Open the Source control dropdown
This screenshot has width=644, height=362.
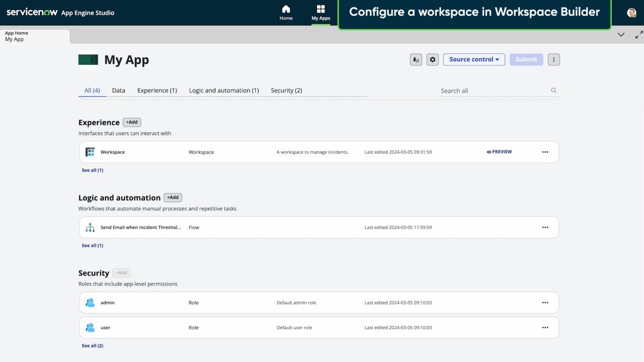tap(473, 59)
